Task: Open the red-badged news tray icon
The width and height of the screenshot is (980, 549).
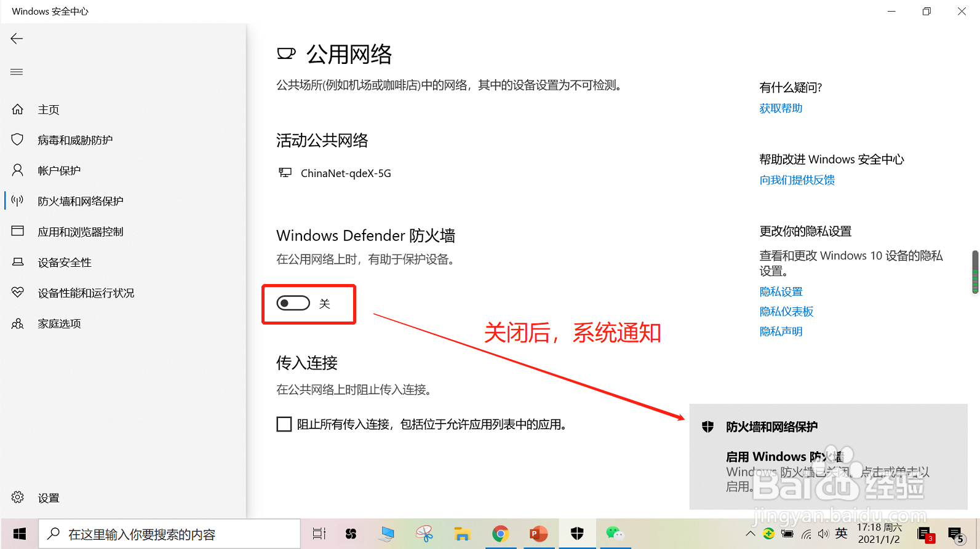Action: point(925,535)
